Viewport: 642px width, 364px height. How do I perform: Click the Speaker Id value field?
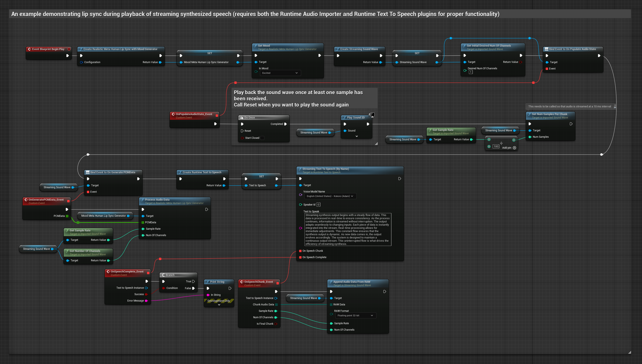pos(318,204)
